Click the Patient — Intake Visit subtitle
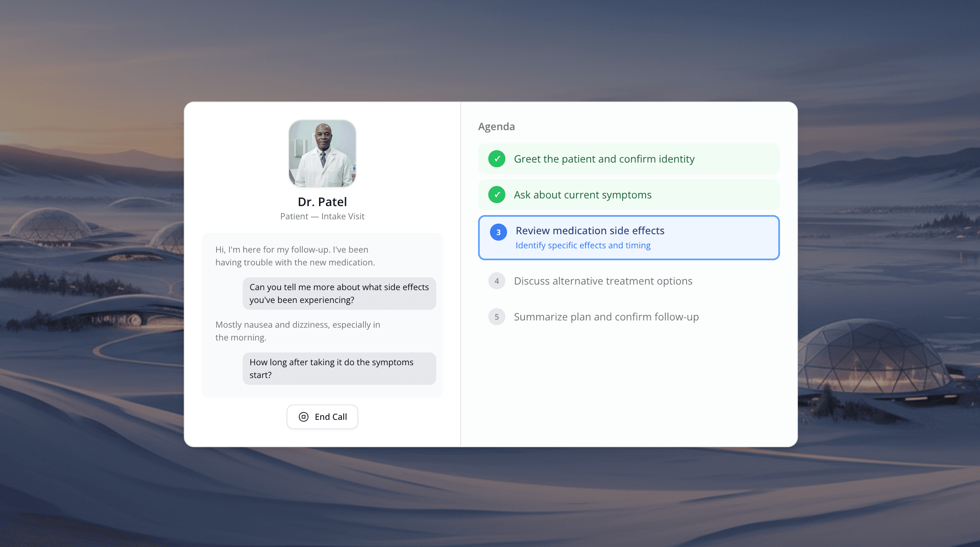Screen dimensions: 980x547 322,216
